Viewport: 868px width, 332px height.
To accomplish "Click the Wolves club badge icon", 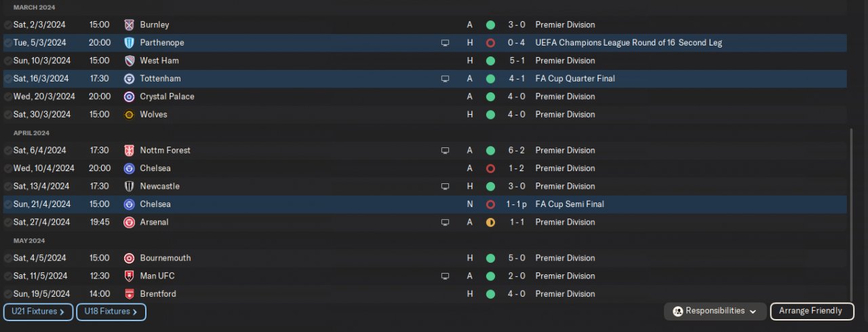I will [129, 115].
